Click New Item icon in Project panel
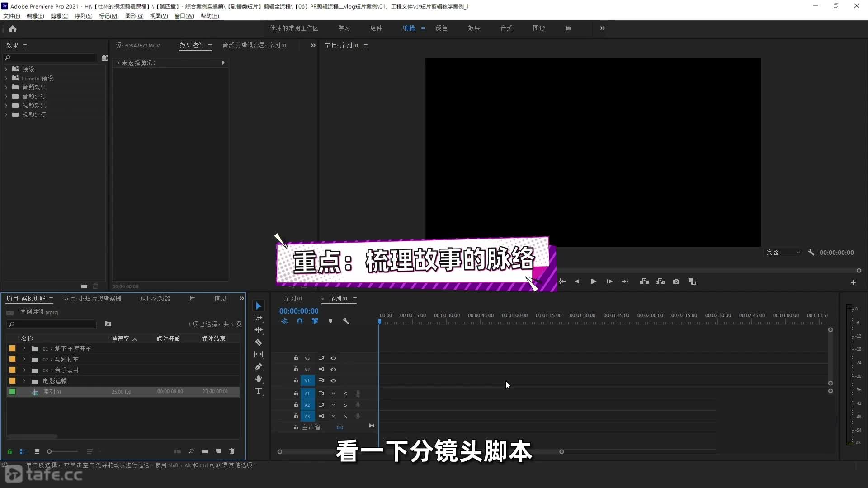 tap(218, 451)
